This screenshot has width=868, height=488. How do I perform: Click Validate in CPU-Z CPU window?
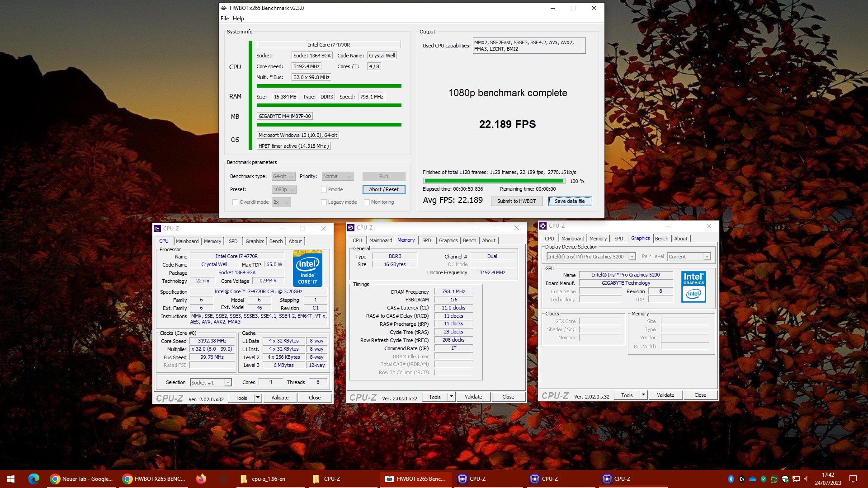pos(280,398)
